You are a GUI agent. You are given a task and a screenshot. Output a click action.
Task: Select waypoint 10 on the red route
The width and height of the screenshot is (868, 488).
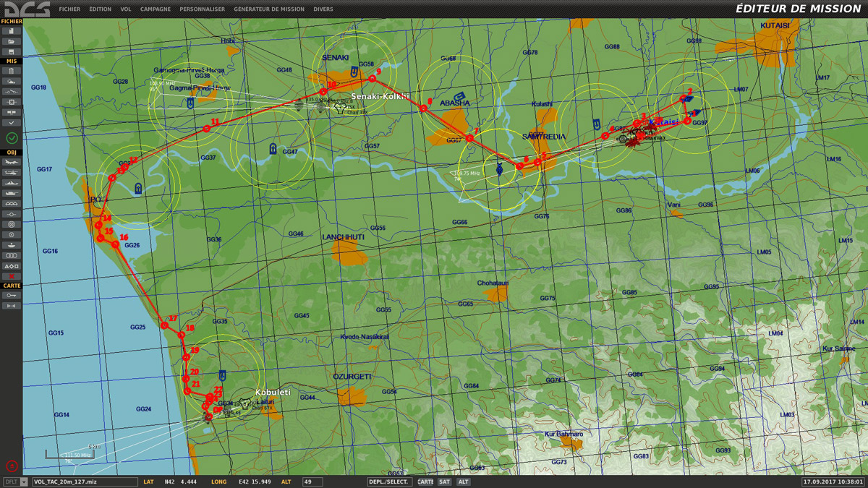click(323, 92)
